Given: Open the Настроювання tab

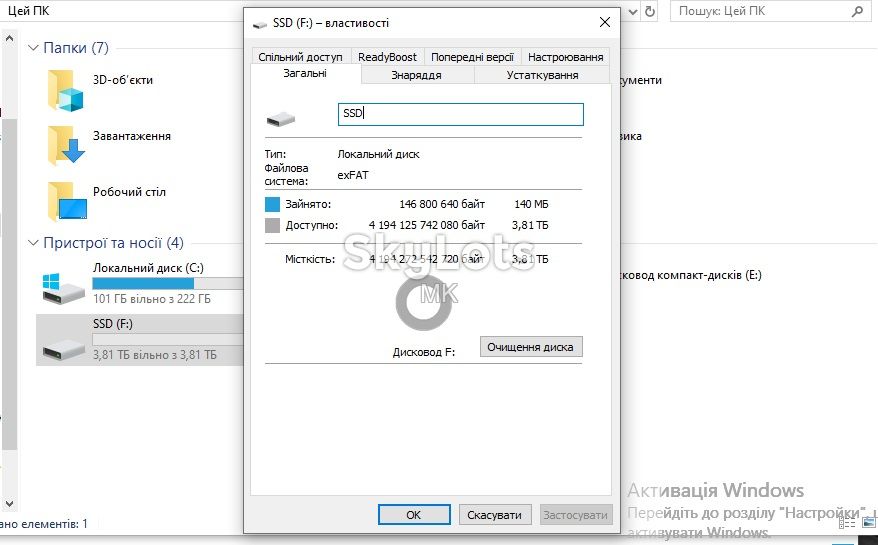Looking at the screenshot, I should coord(566,57).
